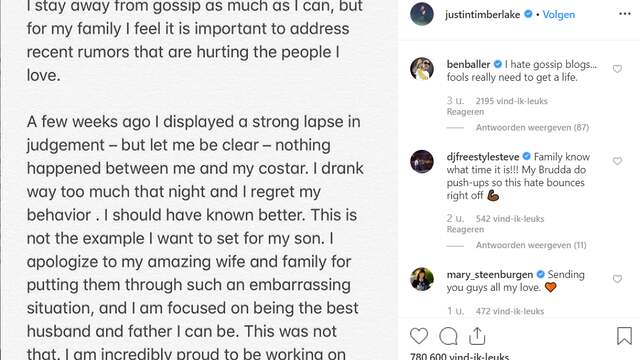Save the post with bookmark icon
This screenshot has width=640, height=360.
[x=624, y=336]
